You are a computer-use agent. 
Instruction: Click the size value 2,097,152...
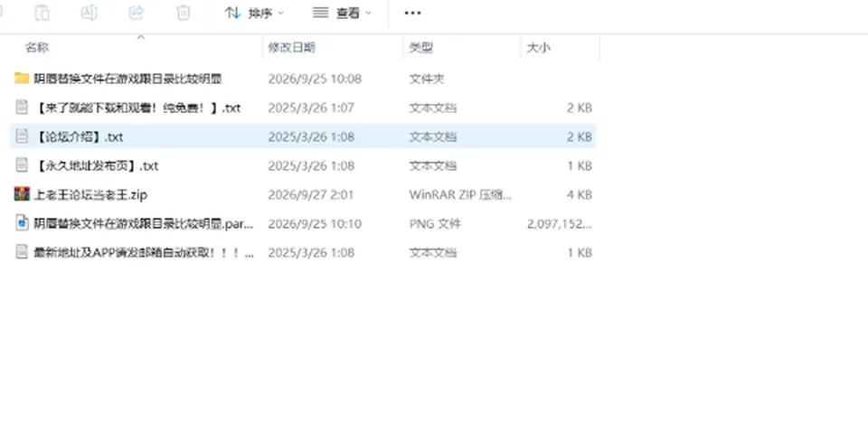tap(561, 223)
